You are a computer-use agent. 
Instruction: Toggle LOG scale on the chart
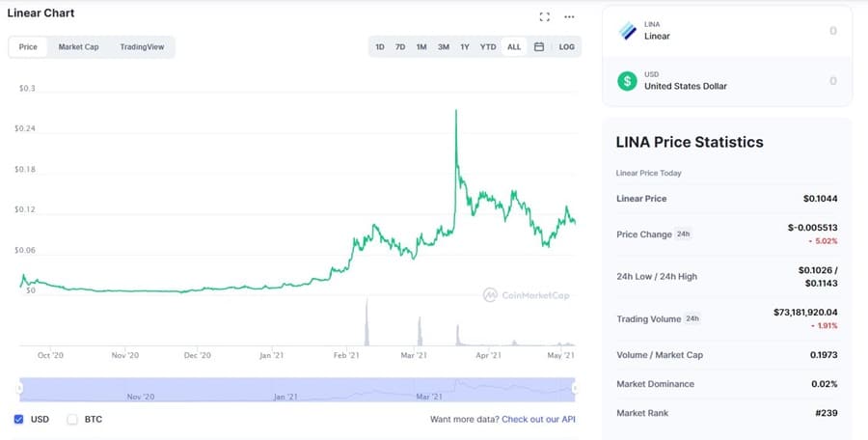566,46
